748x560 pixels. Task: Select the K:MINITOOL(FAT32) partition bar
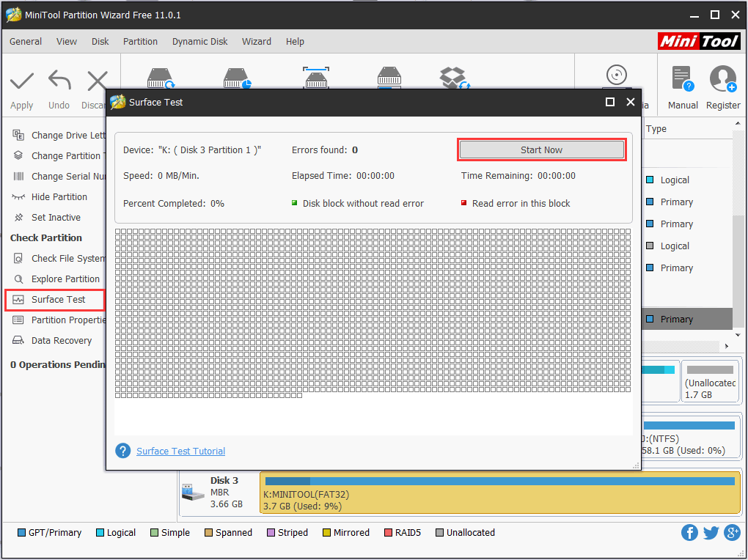click(499, 493)
